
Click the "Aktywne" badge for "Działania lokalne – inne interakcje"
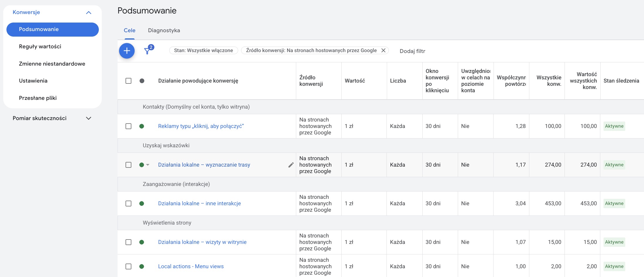click(x=614, y=203)
